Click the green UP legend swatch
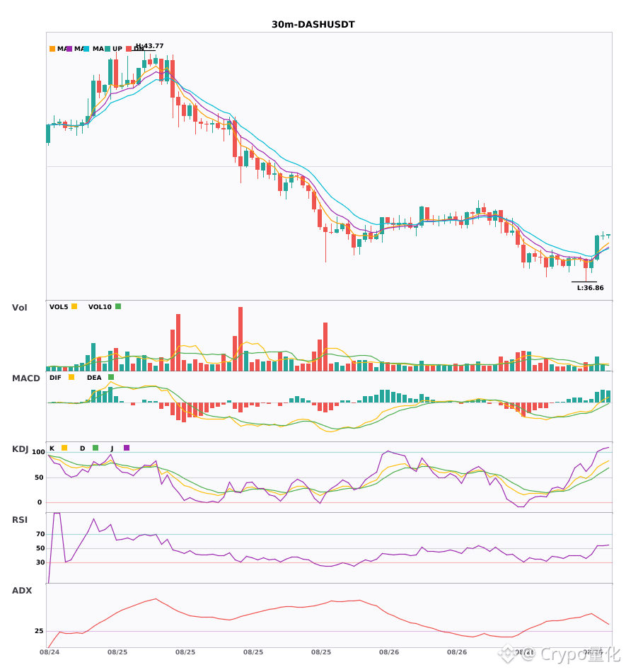The height and width of the screenshot is (672, 626). (x=108, y=49)
